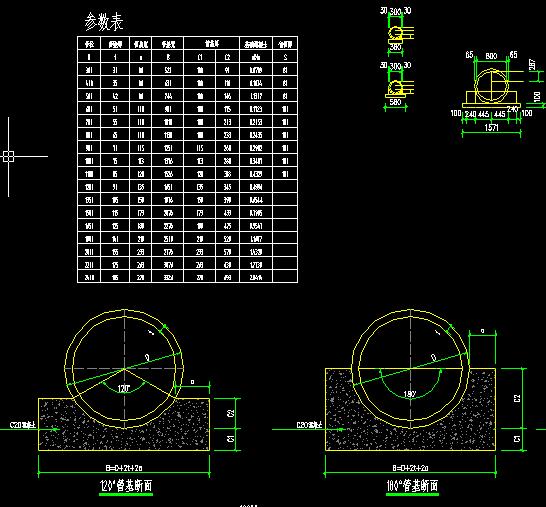Viewport: 546px width, 507px height.
Task: Select B=D+2t+2a under the 120° section
Action: click(124, 468)
